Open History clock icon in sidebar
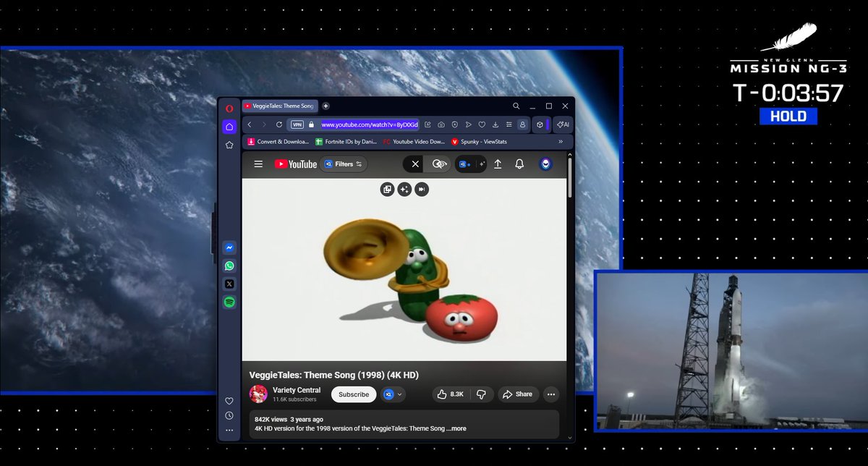Screen dimensions: 868x466 coord(229,415)
